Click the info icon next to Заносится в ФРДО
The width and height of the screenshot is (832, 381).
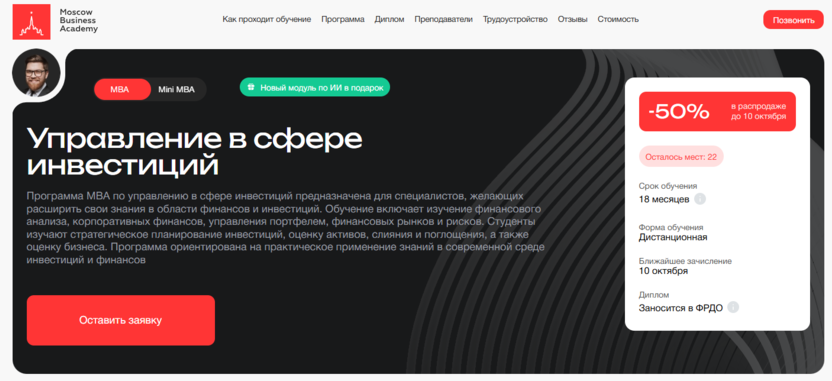pos(733,308)
